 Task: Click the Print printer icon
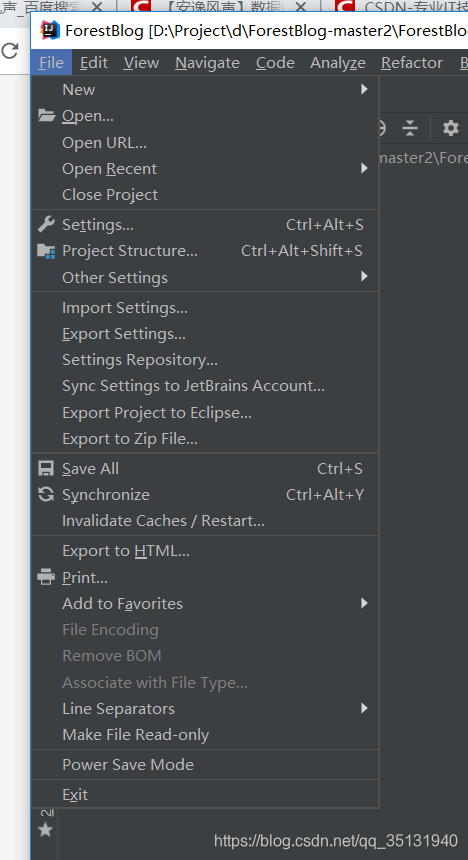(46, 577)
